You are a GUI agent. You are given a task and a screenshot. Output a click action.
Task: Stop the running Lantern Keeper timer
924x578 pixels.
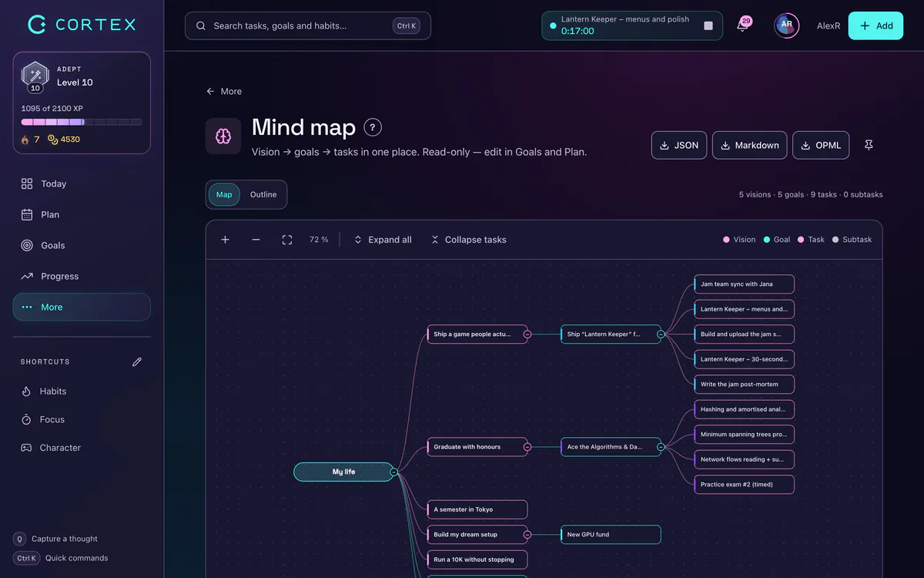pos(708,25)
